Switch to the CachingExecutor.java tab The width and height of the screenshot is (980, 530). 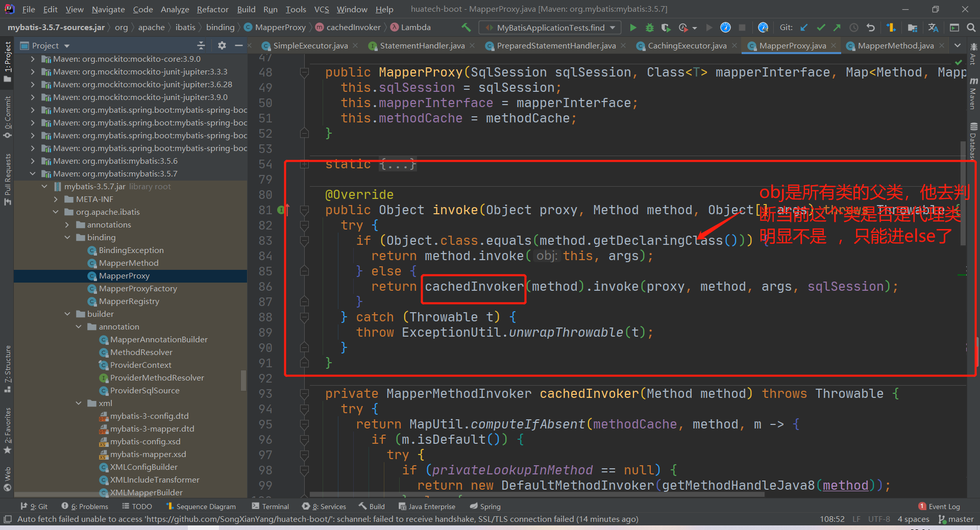[x=687, y=46]
